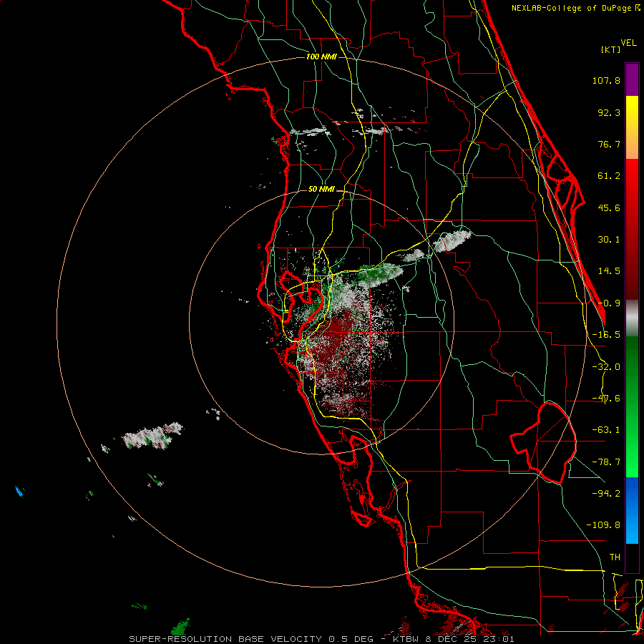
Task: Pick the gray segment of the color bar
Action: coord(632,318)
